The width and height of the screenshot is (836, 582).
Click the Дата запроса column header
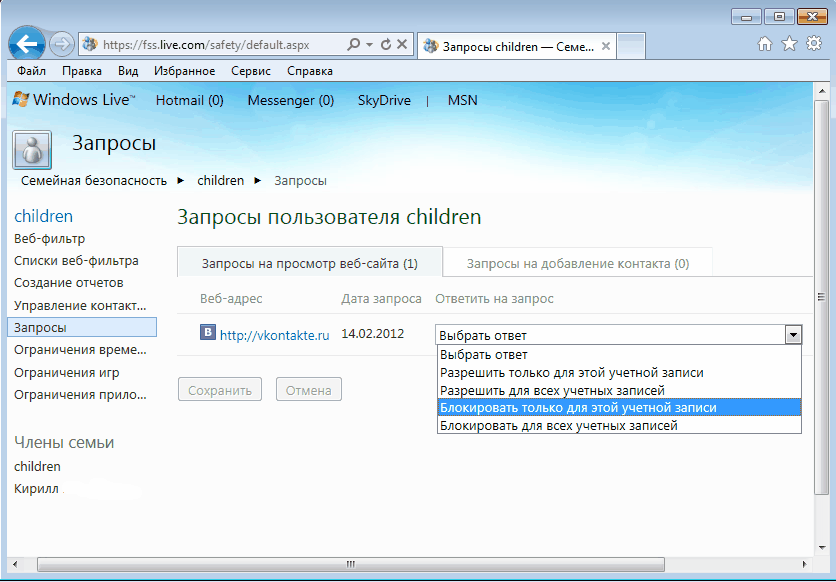[x=381, y=298]
